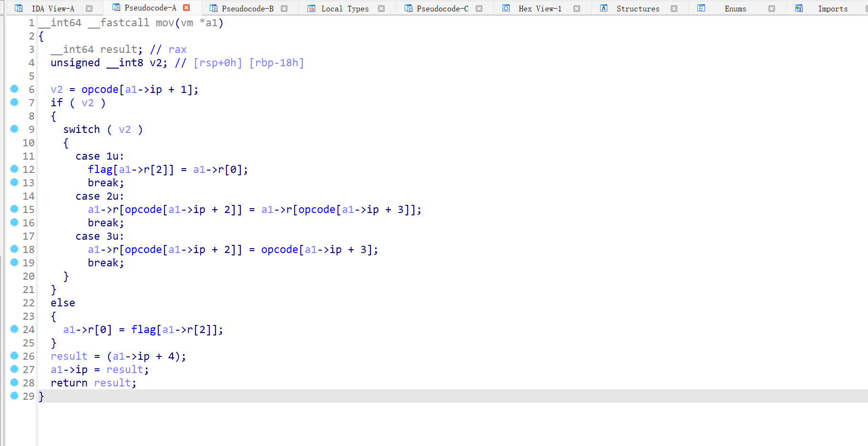Select flag array on line 12
The image size is (868, 446).
pyautogui.click(x=100, y=170)
